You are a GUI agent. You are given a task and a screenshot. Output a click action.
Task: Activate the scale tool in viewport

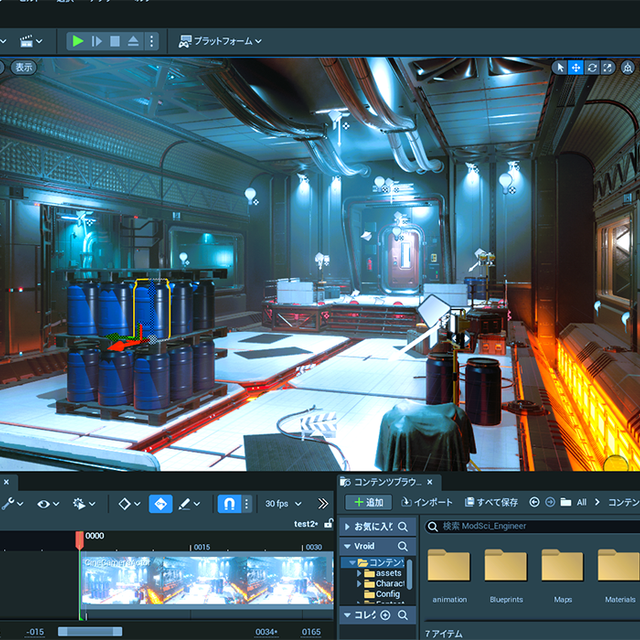607,67
